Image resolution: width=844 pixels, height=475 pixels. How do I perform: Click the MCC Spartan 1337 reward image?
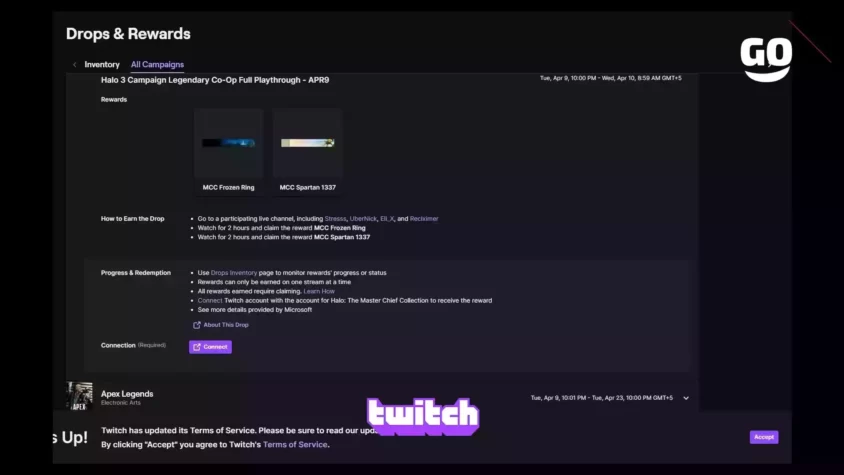point(307,143)
